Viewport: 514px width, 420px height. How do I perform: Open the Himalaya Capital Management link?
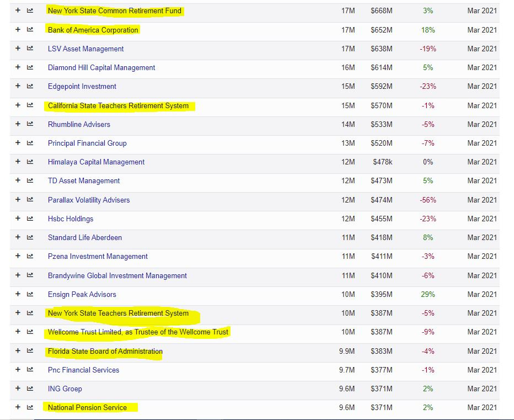(96, 162)
